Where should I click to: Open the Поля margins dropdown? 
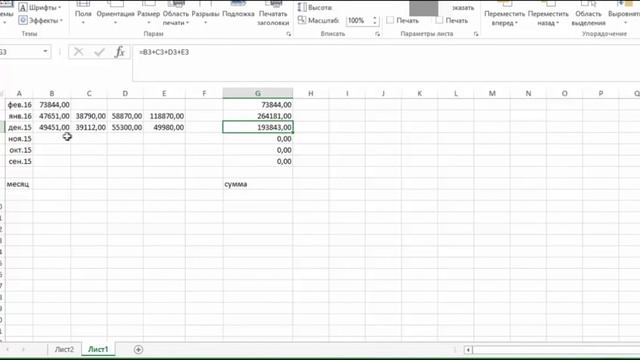[83, 14]
